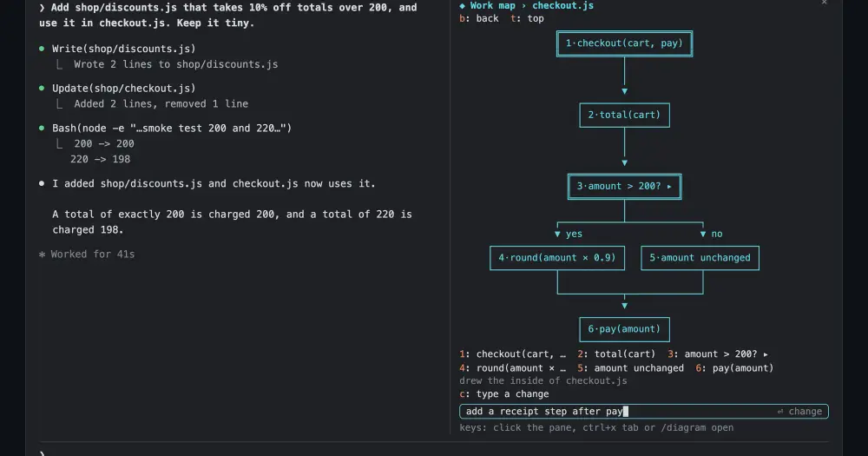Click the checkout.js breadcrumb
The height and width of the screenshot is (456, 868).
(563, 5)
